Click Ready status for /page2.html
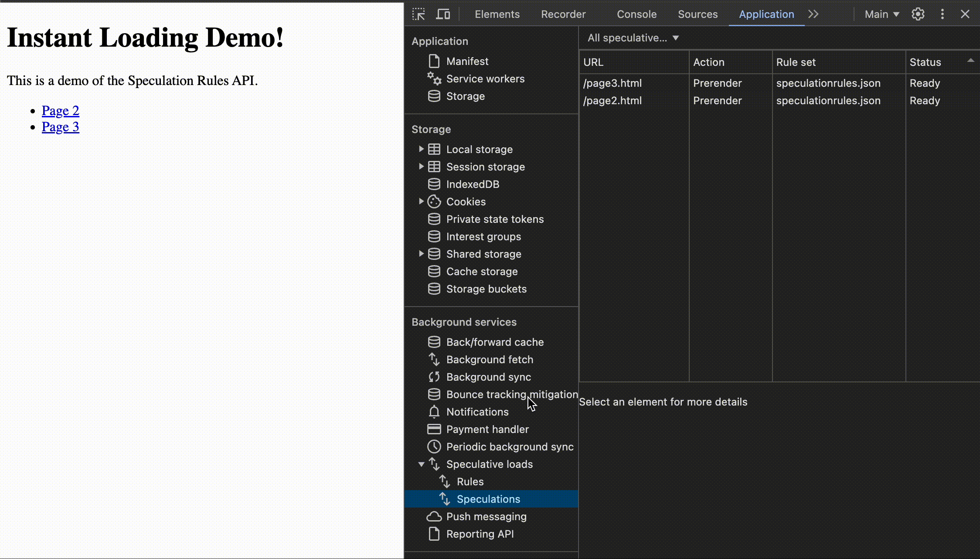Image resolution: width=980 pixels, height=559 pixels. (925, 101)
